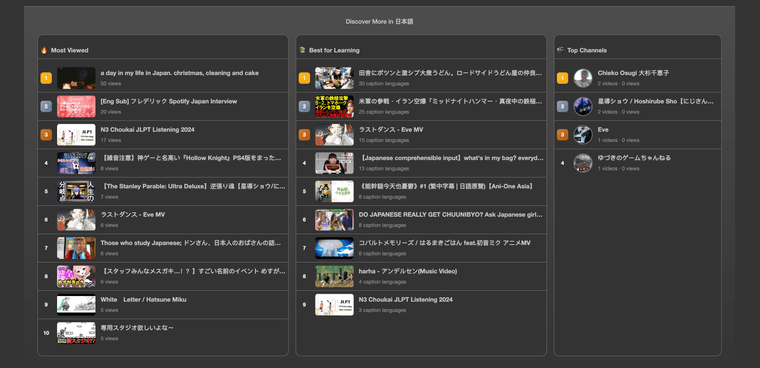
Task: Click the harha アンデルセン video thumbnail
Action: point(334,276)
